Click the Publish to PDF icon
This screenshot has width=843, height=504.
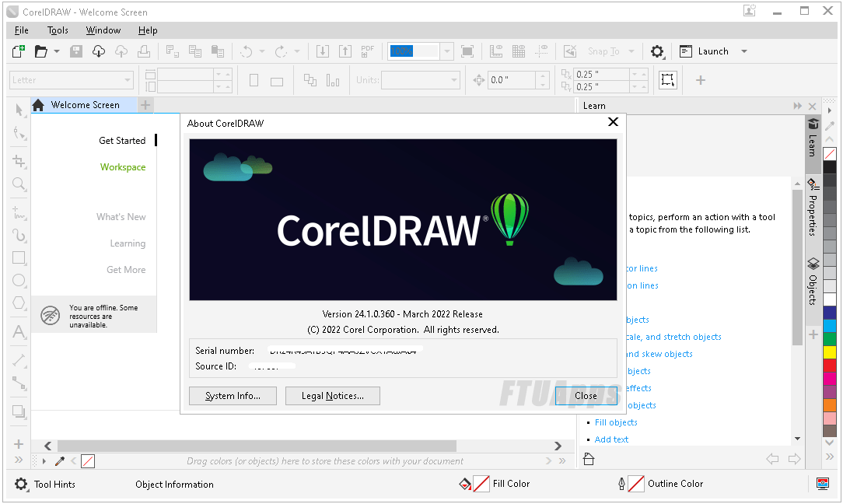[368, 51]
